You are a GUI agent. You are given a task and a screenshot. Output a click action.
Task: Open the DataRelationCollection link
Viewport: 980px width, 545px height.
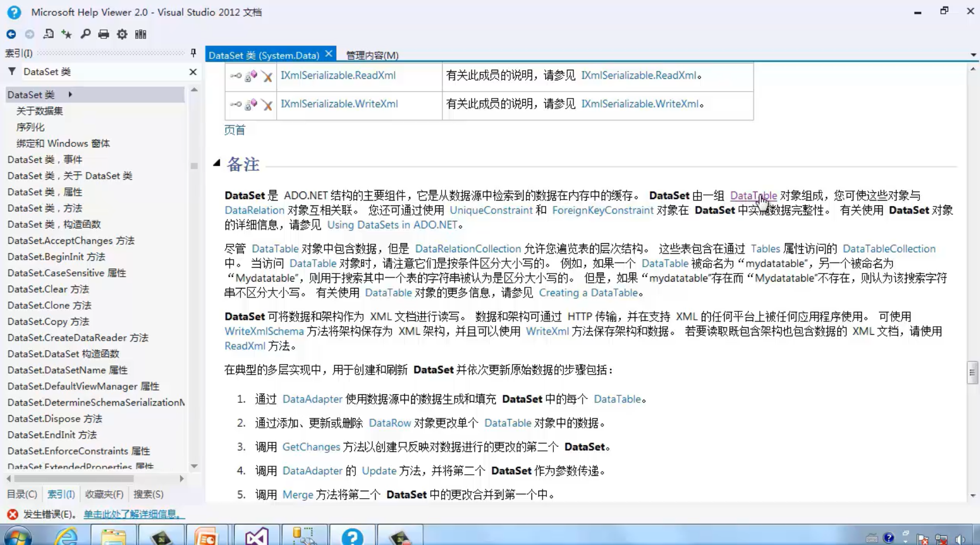(x=468, y=249)
